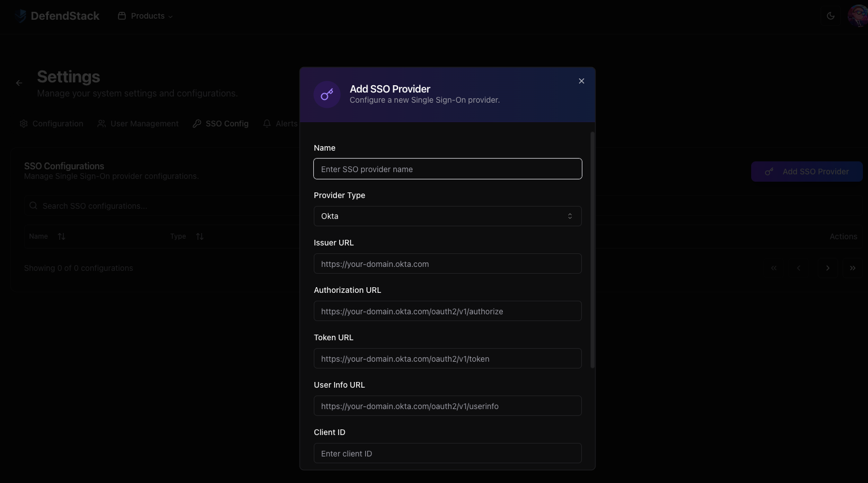Toggle dark mode with the moon icon
Screen dimensions: 868x483
pyautogui.click(x=830, y=16)
